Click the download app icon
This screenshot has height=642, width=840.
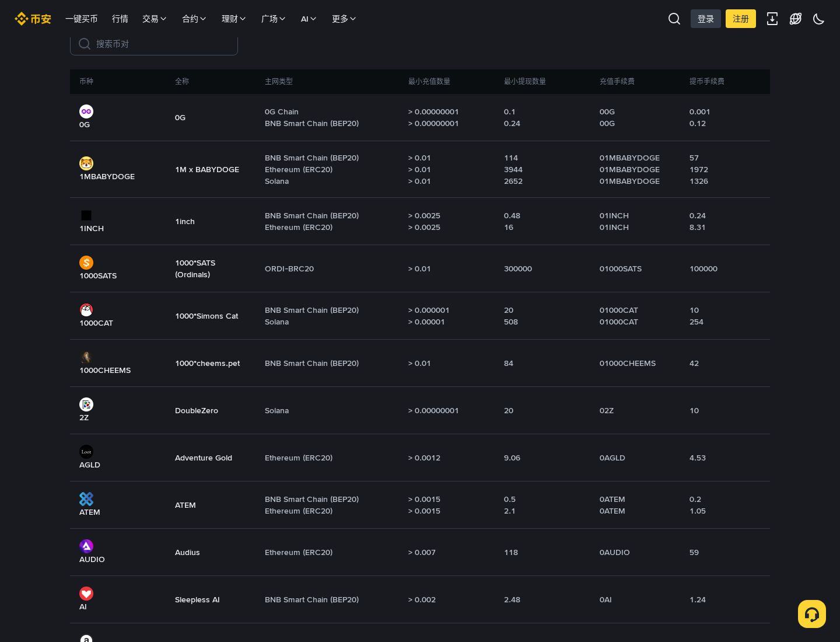point(772,19)
